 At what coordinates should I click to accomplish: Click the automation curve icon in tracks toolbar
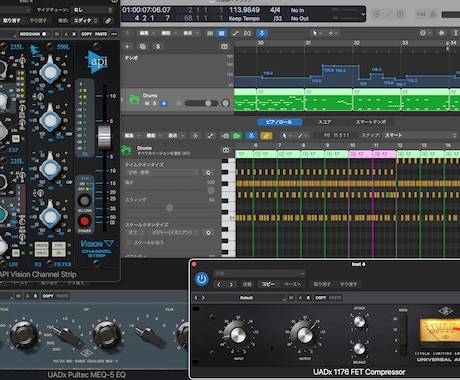(x=235, y=33)
